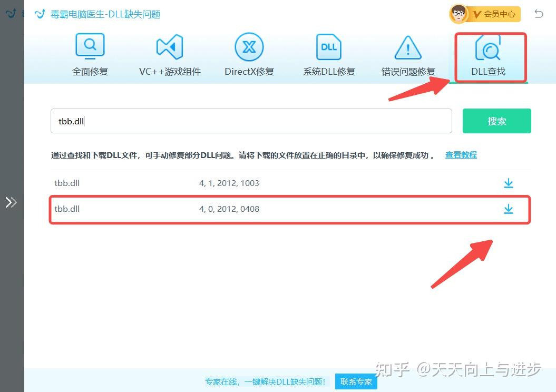The image size is (556, 392).
Task: Click the DirectX修复 icon
Action: (x=249, y=46)
